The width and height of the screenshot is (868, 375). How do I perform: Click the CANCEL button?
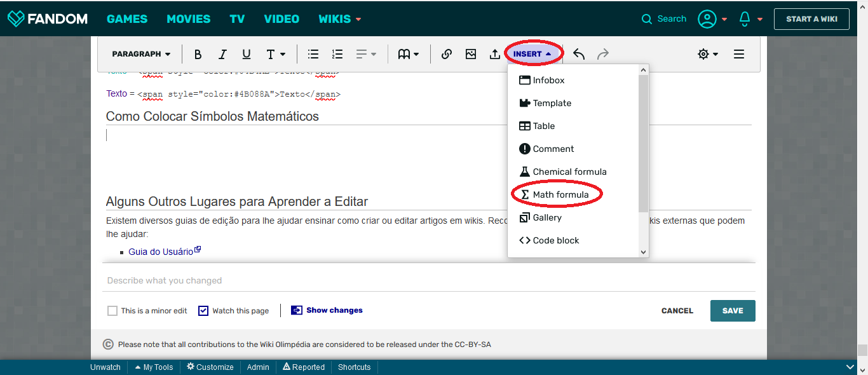677,311
